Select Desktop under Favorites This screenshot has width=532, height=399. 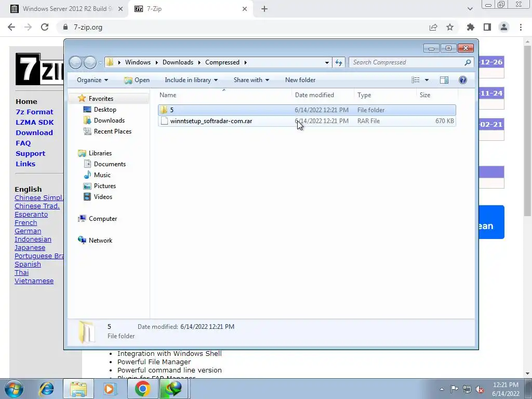pyautogui.click(x=105, y=110)
